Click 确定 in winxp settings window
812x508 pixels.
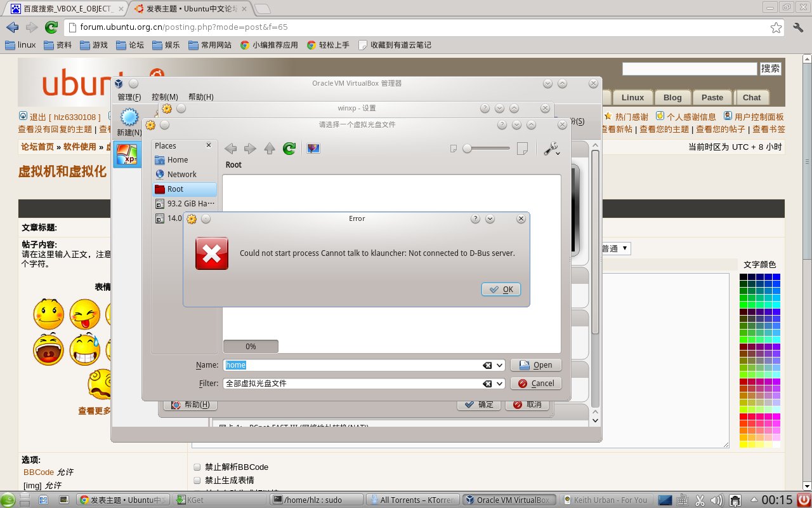tap(479, 404)
